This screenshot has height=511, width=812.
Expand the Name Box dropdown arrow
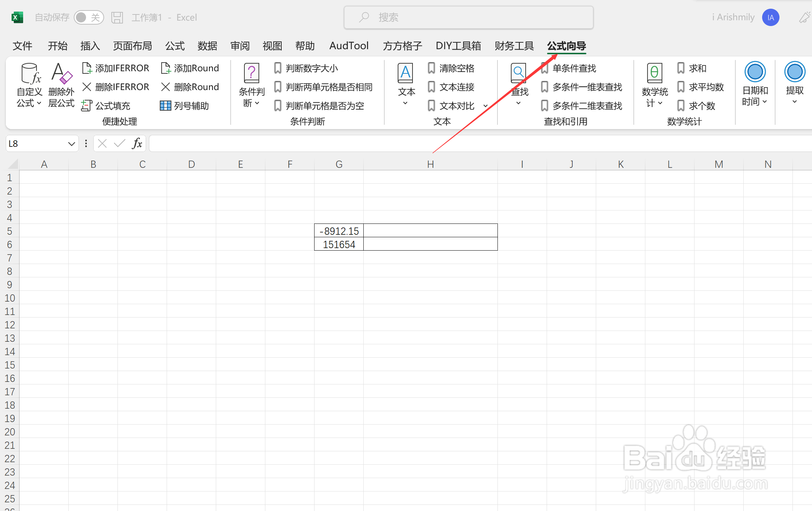pyautogui.click(x=71, y=144)
